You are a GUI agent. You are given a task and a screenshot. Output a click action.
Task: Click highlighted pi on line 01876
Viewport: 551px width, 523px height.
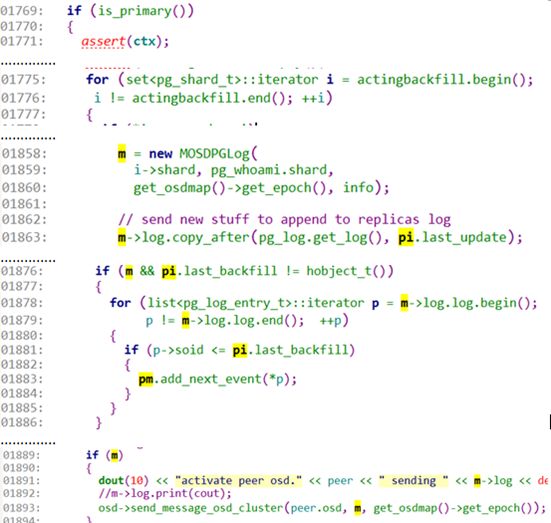(168, 271)
